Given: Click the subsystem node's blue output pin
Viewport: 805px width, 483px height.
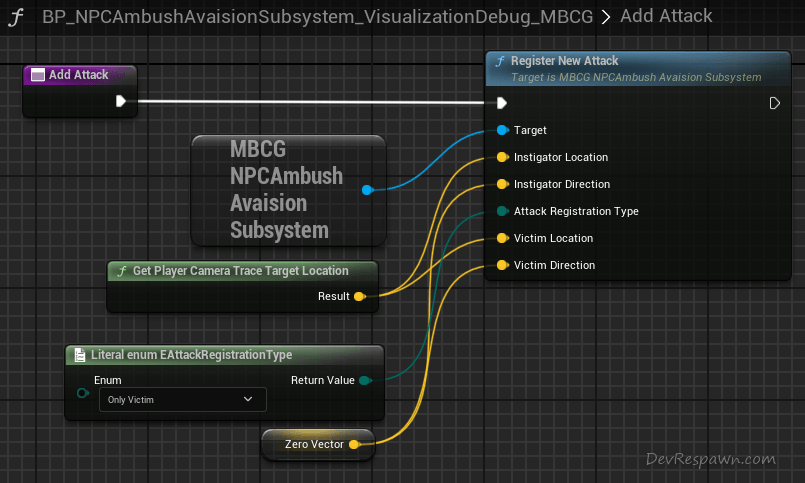Looking at the screenshot, I should pyautogui.click(x=367, y=189).
